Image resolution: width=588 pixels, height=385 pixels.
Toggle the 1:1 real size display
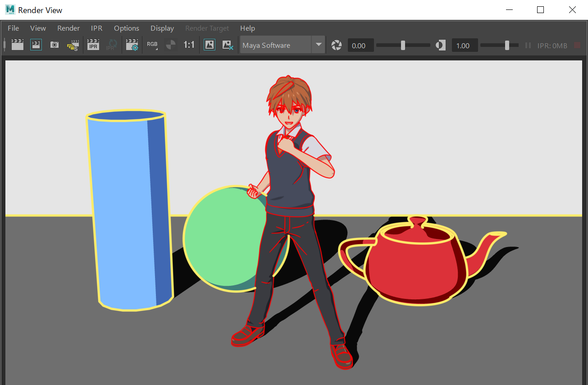click(x=189, y=45)
